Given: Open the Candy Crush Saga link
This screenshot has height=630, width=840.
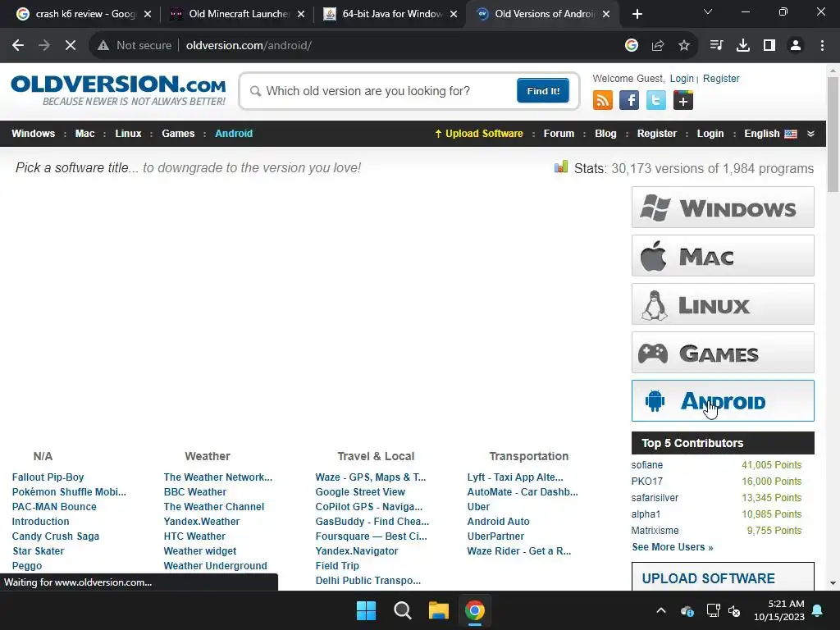Looking at the screenshot, I should tap(56, 536).
